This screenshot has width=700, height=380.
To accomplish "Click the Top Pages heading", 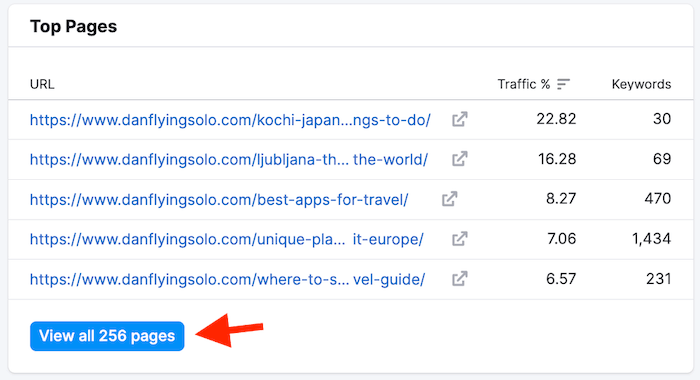I will [73, 26].
